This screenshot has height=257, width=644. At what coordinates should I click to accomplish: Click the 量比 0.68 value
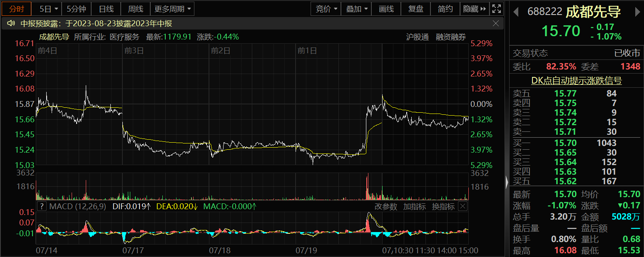(632, 239)
